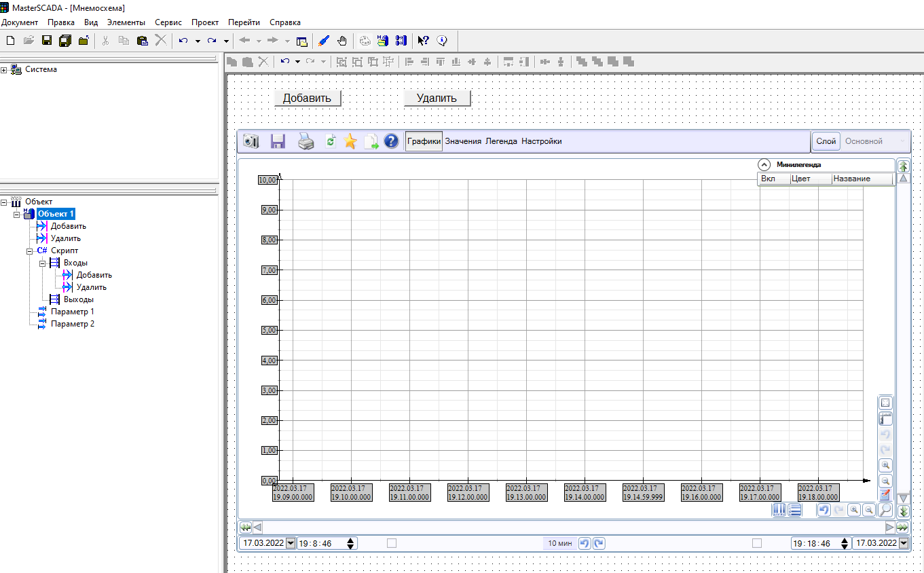Open the Документ menu
The width and height of the screenshot is (924, 573).
[20, 22]
